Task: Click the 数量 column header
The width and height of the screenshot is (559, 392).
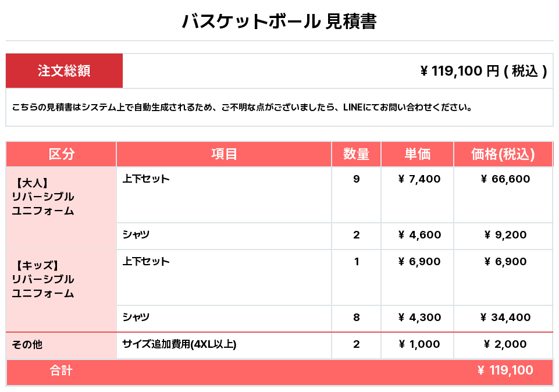Action: pyautogui.click(x=356, y=154)
